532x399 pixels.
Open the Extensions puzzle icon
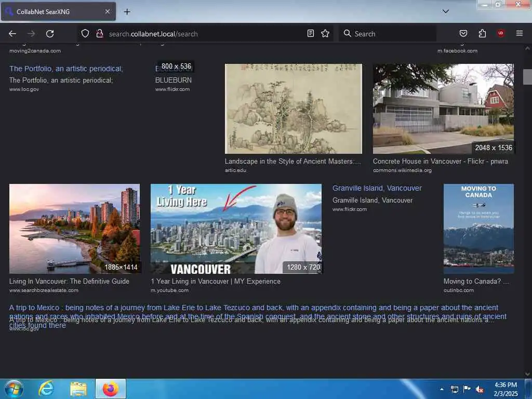[482, 33]
